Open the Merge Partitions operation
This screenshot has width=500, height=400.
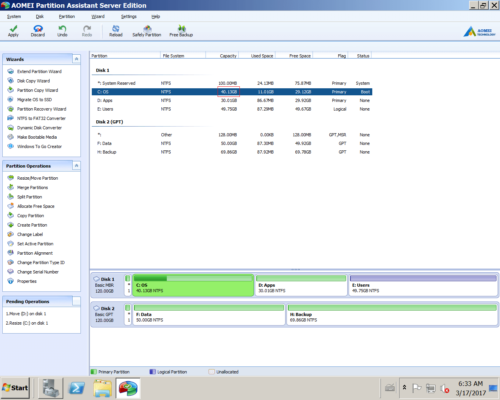pyautogui.click(x=32, y=188)
